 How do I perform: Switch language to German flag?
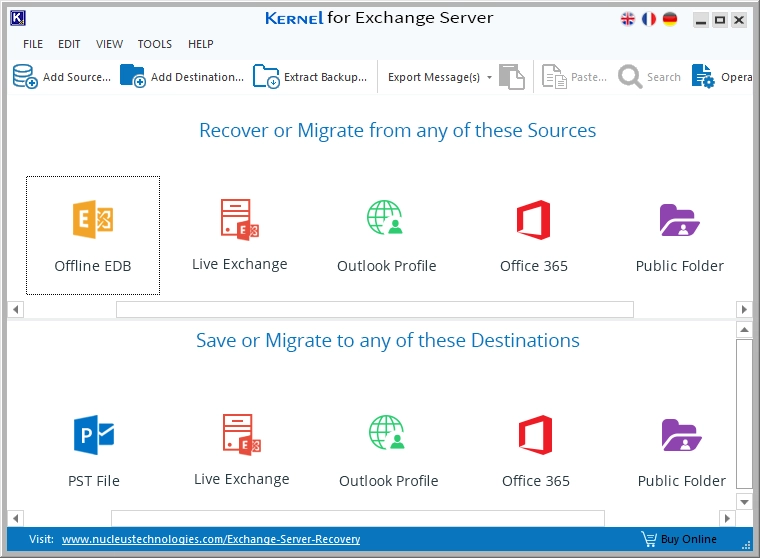[x=670, y=19]
